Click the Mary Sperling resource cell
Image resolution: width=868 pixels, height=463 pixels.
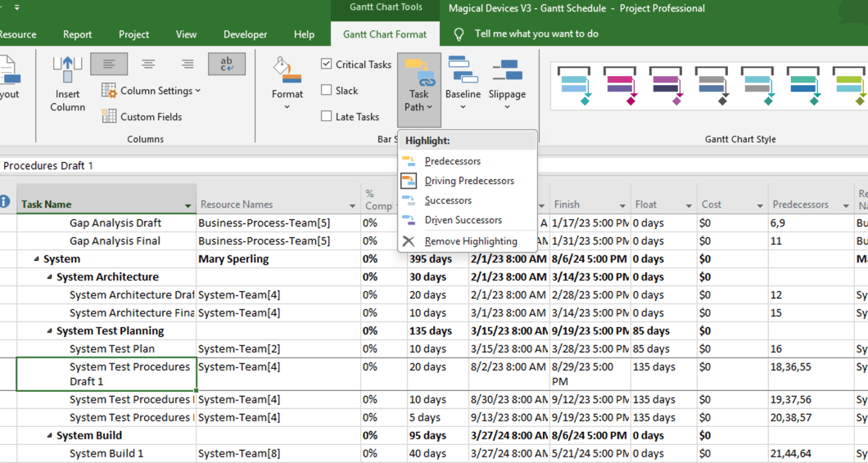[278, 258]
